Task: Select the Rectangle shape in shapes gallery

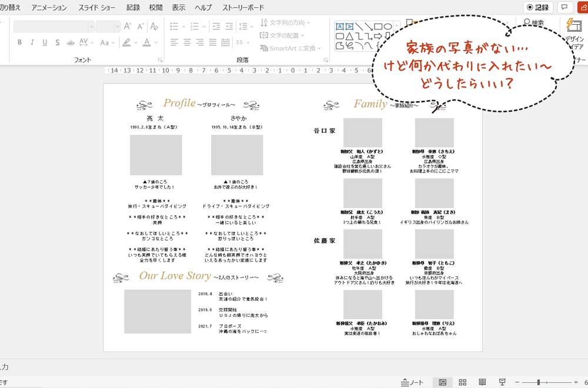Action: point(378,26)
